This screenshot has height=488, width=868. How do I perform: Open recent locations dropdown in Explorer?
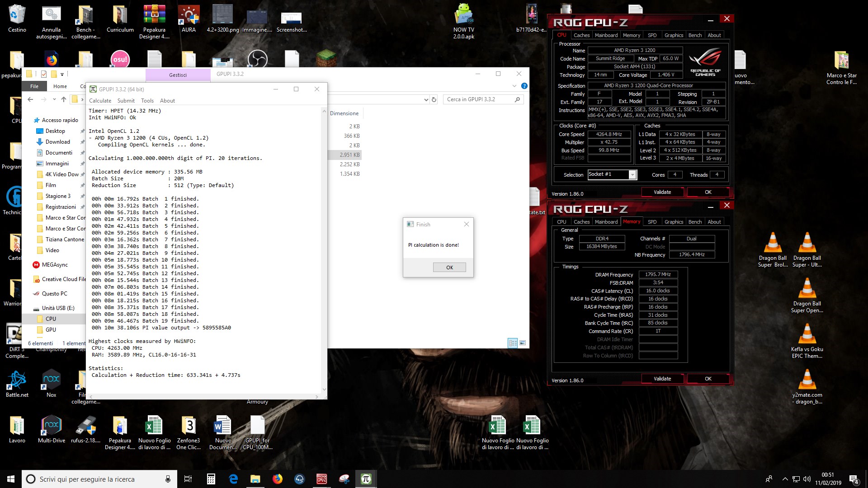pyautogui.click(x=54, y=99)
